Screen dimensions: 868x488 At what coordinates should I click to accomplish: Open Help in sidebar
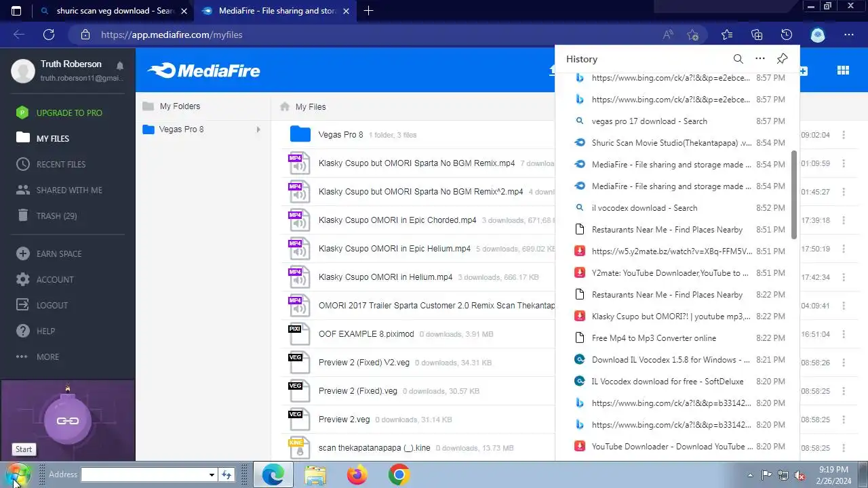(x=45, y=331)
